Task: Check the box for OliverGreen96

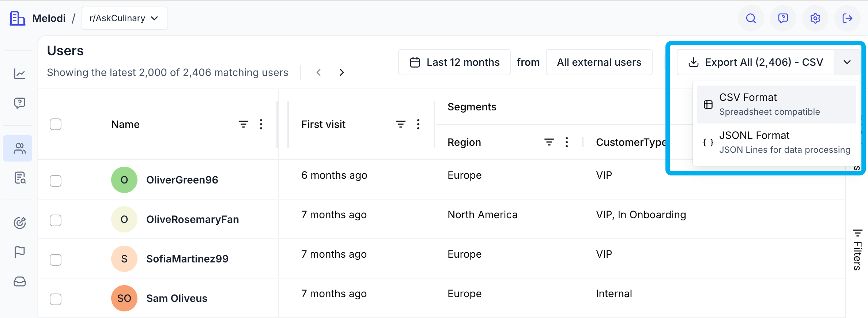Action: [56, 181]
